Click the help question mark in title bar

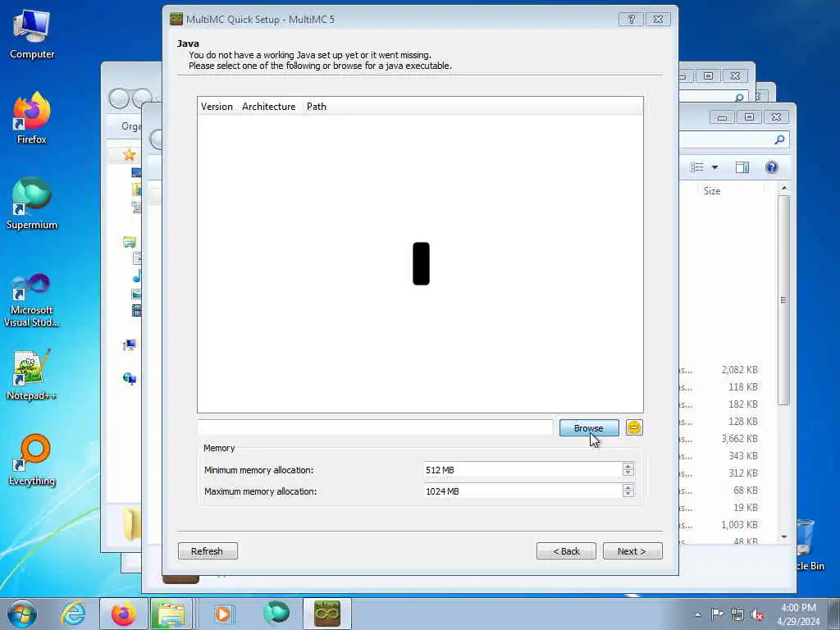pos(631,20)
